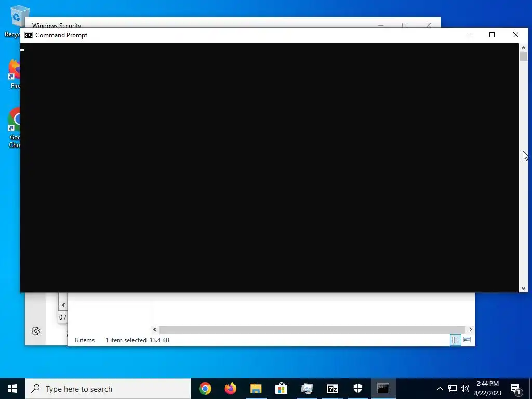Select the Google Chrome desktop shortcut
The height and width of the screenshot is (399, 532).
(14, 127)
